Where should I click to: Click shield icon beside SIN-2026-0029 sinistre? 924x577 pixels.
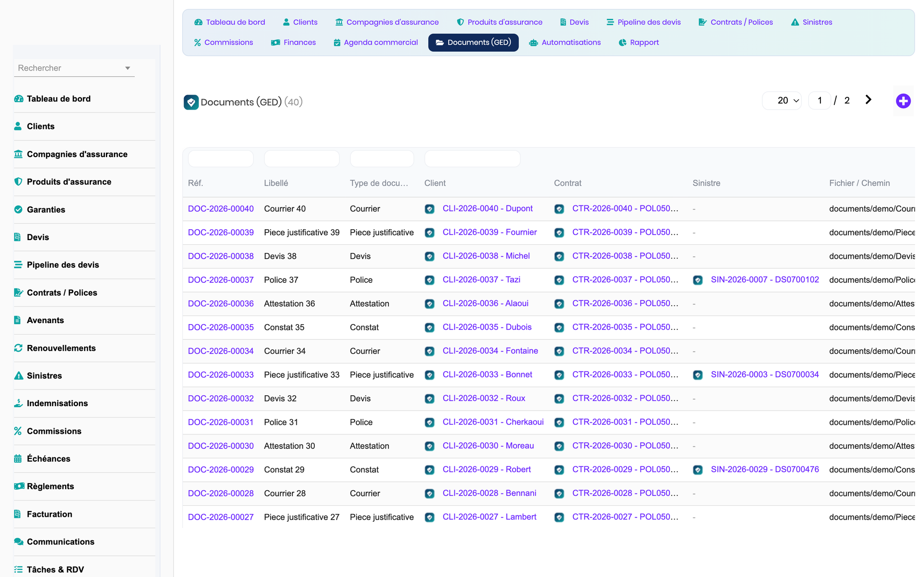[698, 470]
